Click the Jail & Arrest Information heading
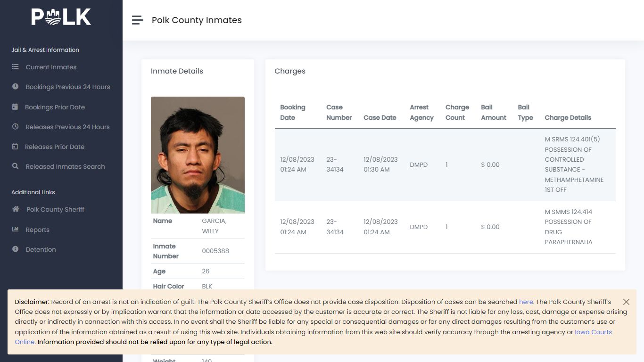This screenshot has height=362, width=644. click(45, 49)
